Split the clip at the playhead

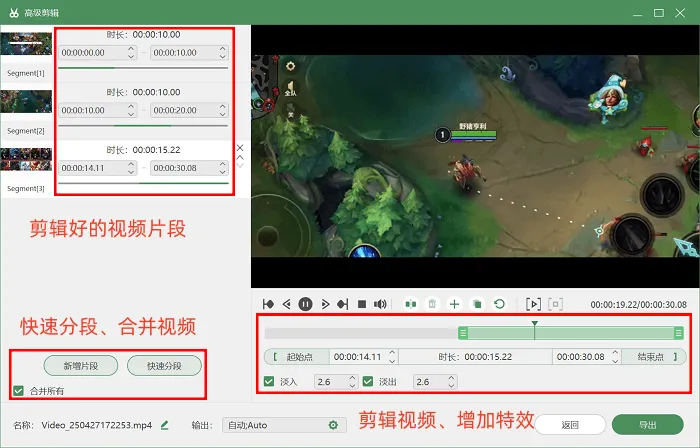point(411,304)
